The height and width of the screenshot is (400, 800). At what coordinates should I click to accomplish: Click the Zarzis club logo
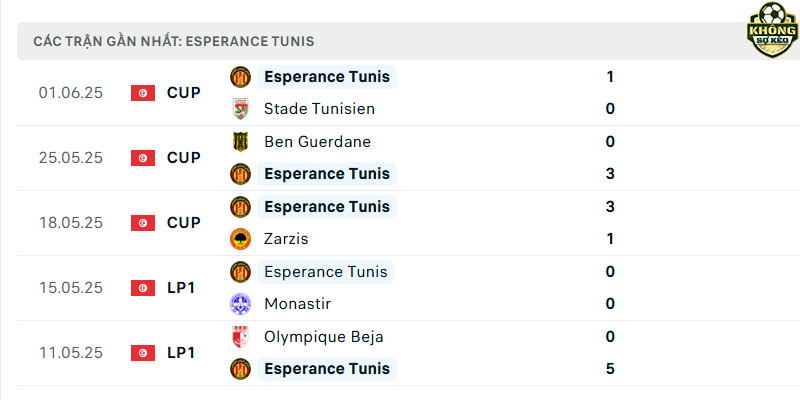240,239
